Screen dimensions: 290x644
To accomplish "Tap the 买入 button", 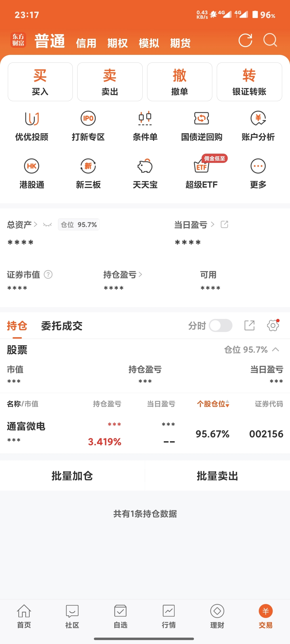I will [40, 82].
